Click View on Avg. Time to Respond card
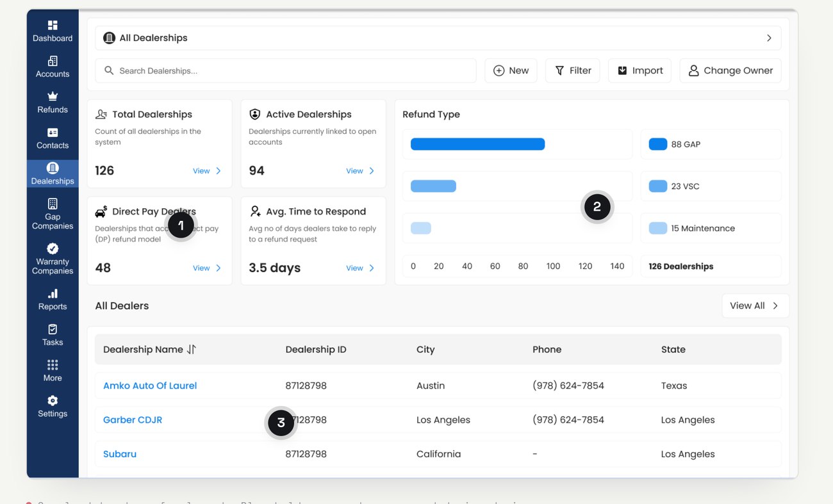 click(x=360, y=268)
